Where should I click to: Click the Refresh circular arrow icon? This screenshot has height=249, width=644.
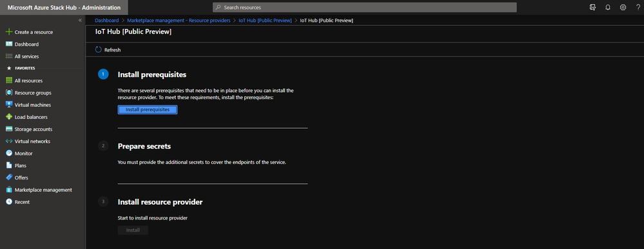tap(98, 50)
